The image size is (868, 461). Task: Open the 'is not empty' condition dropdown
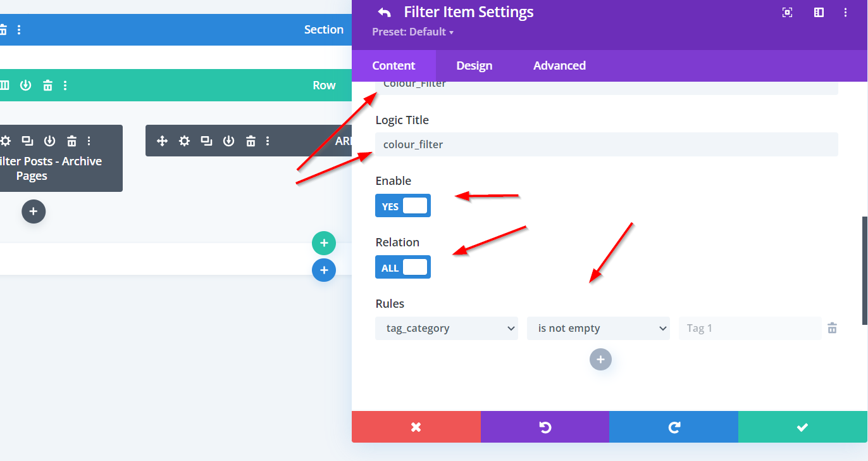(x=598, y=328)
